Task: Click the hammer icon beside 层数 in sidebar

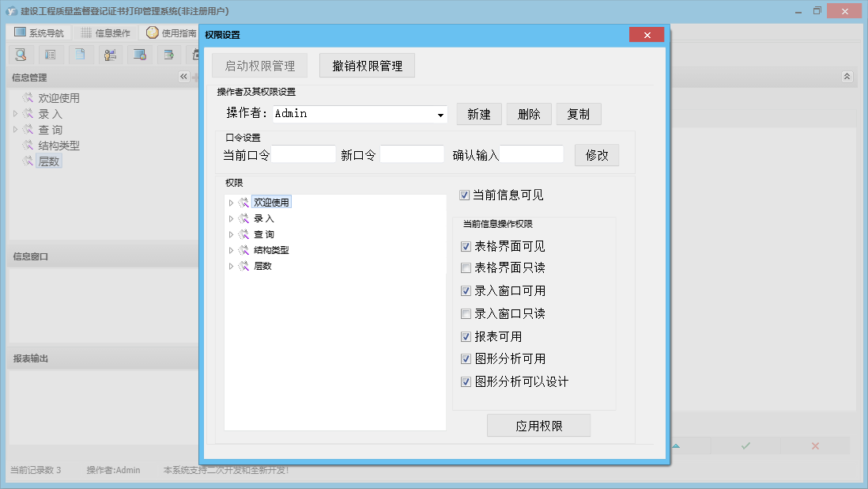Action: tap(28, 161)
